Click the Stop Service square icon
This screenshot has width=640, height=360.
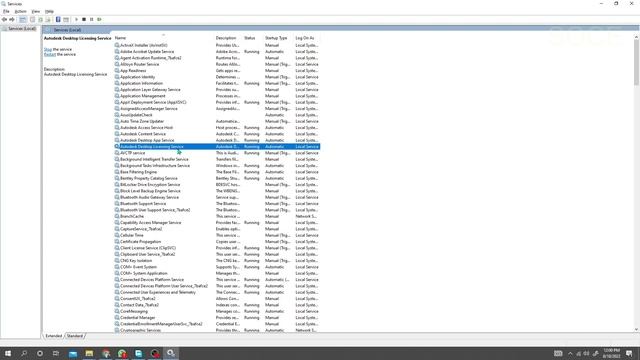click(84, 20)
